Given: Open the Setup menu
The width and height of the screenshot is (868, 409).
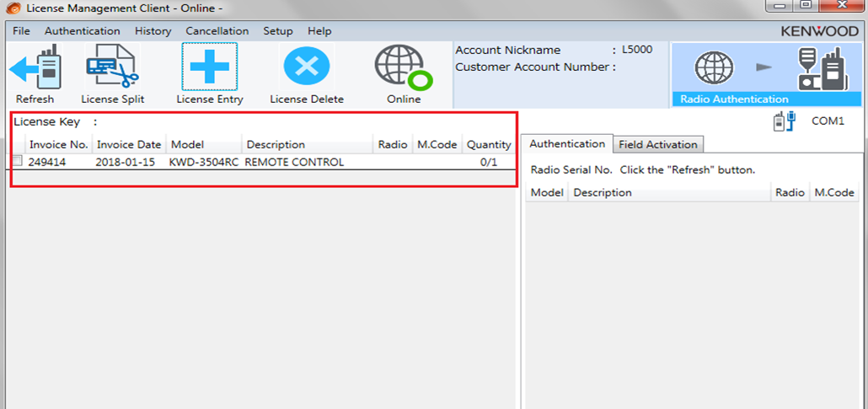Looking at the screenshot, I should (278, 31).
